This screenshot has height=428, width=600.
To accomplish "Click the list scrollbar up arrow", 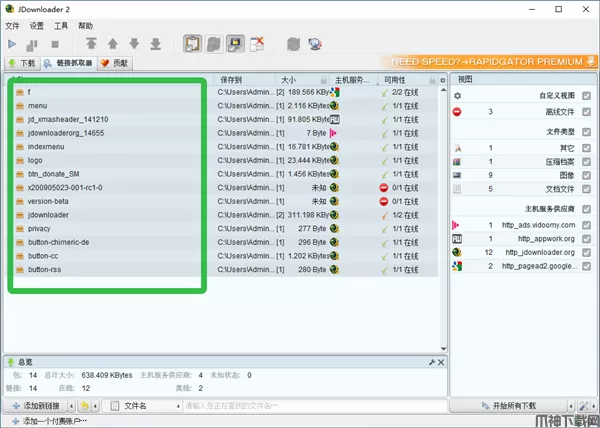I will coord(443,90).
